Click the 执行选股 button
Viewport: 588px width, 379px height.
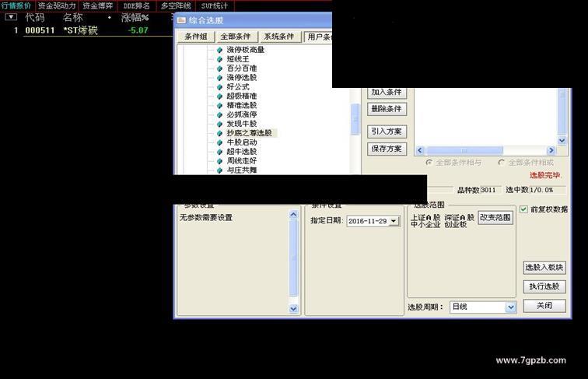tap(544, 286)
